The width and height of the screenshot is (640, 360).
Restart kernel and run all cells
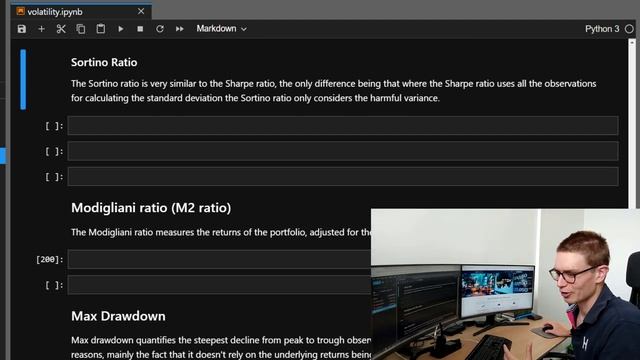click(x=180, y=29)
